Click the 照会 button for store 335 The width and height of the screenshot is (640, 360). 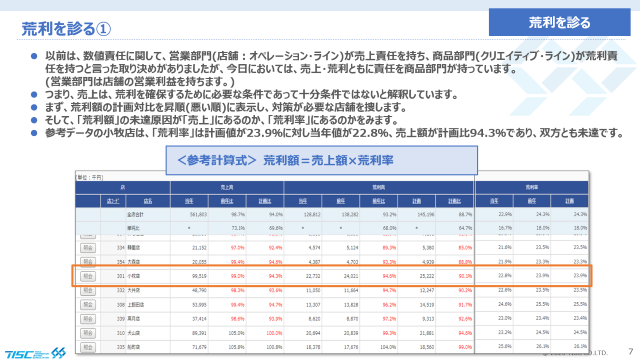(x=88, y=347)
